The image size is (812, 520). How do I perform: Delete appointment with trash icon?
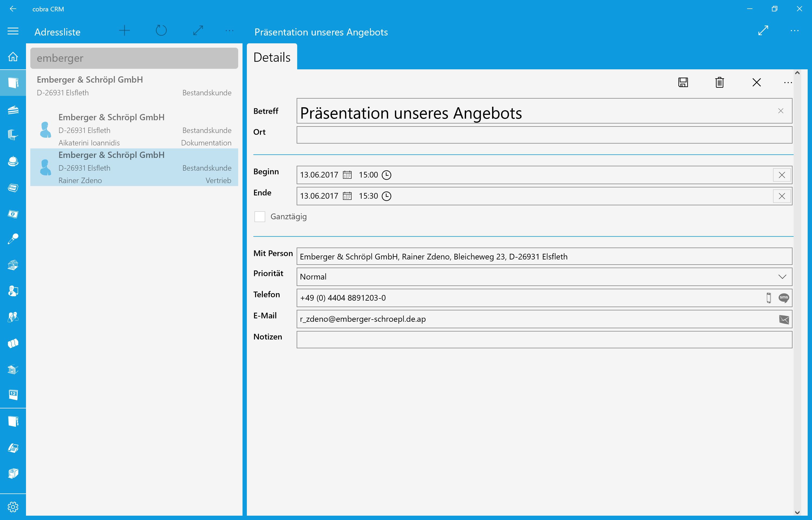coord(719,82)
